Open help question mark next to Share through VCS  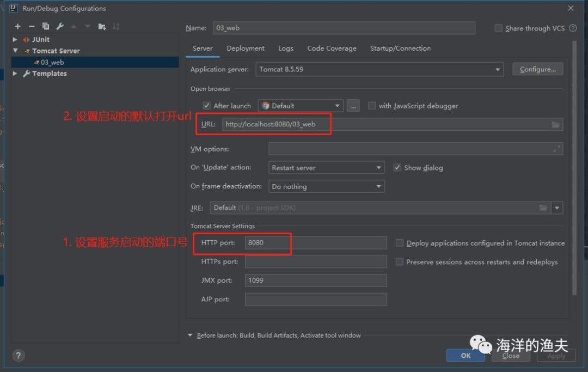pyautogui.click(x=573, y=28)
